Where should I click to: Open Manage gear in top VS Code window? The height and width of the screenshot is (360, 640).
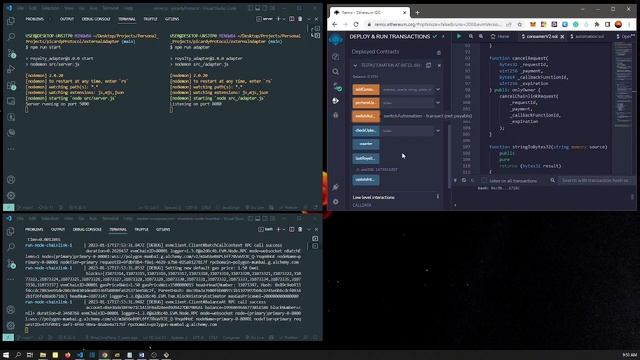point(11,196)
